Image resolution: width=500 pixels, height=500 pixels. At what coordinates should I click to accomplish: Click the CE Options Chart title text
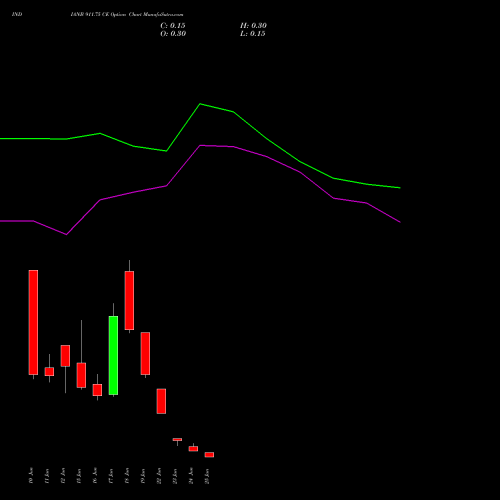tap(127, 14)
